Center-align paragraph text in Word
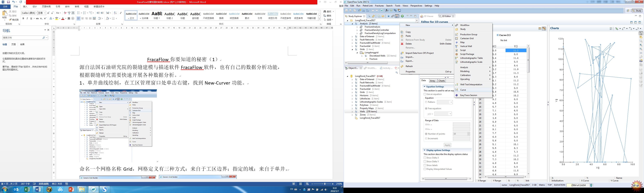644x193 pixels. coord(82,18)
